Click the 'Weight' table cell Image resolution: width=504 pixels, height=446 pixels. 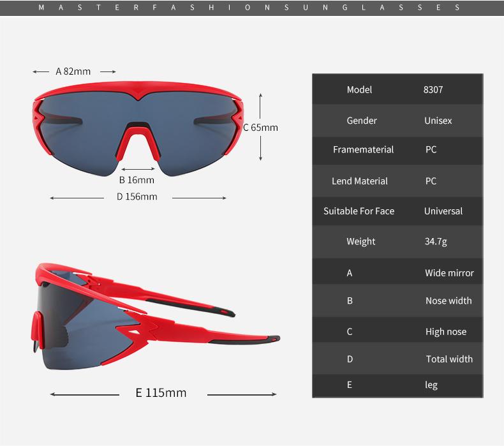pyautogui.click(x=360, y=241)
